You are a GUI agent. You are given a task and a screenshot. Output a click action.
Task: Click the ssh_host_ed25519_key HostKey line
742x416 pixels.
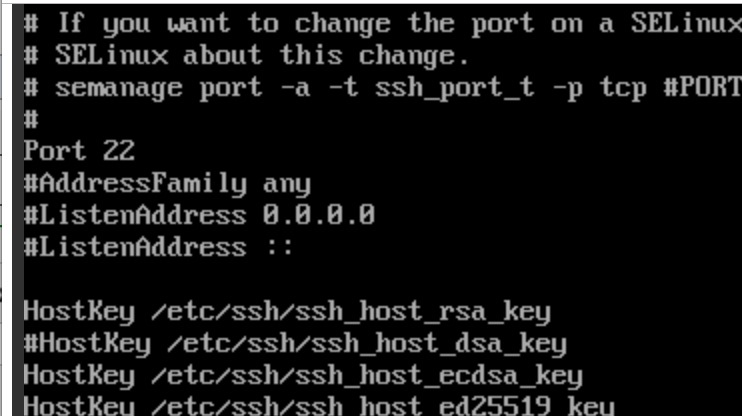[x=319, y=406]
